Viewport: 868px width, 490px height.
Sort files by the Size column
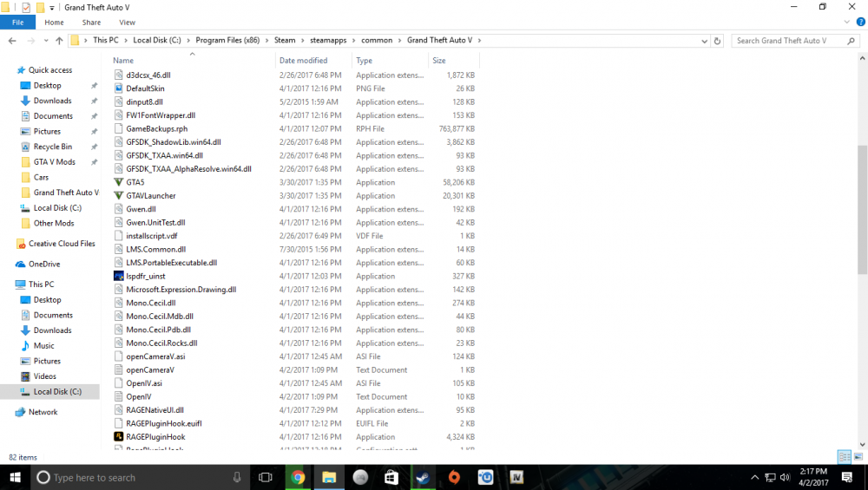click(x=453, y=61)
